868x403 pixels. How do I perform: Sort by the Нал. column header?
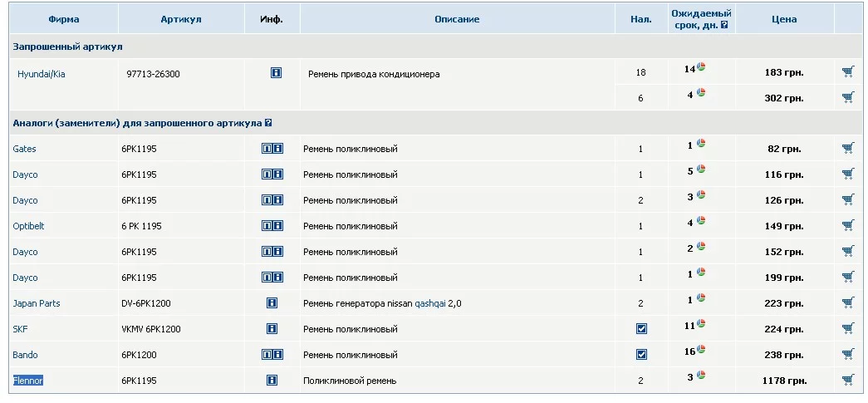(641, 19)
